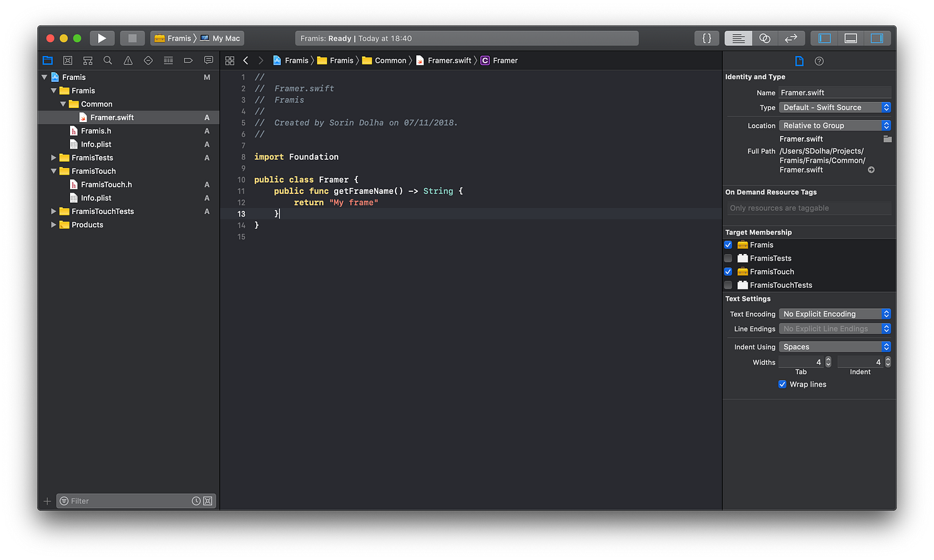The width and height of the screenshot is (934, 560).
Task: Open the Test navigator
Action: [x=147, y=60]
